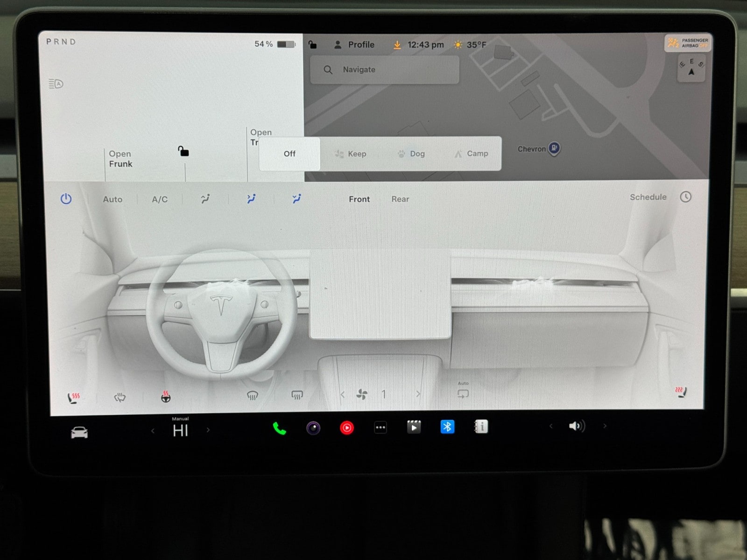Viewport: 747px width, 560px height.
Task: Increase fan speed with right chevron
Action: (418, 394)
